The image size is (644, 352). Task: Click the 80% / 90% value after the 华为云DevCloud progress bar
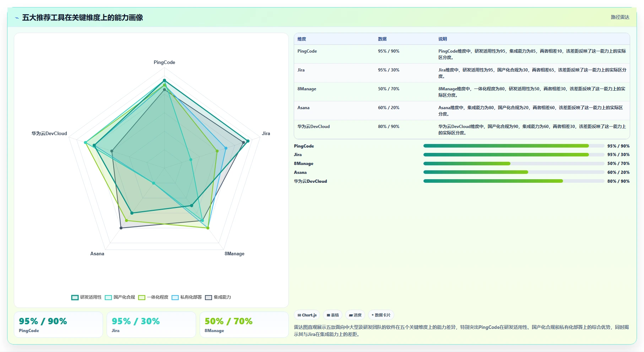tap(618, 181)
